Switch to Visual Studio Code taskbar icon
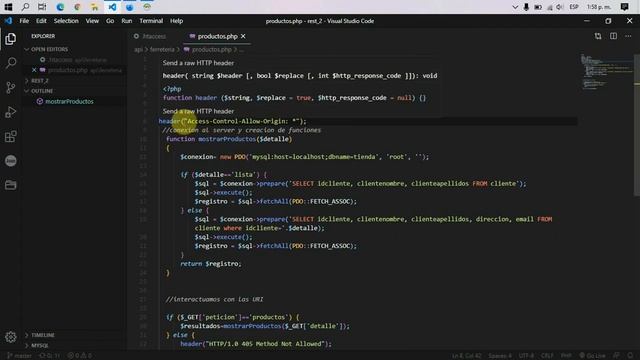 pos(112,7)
